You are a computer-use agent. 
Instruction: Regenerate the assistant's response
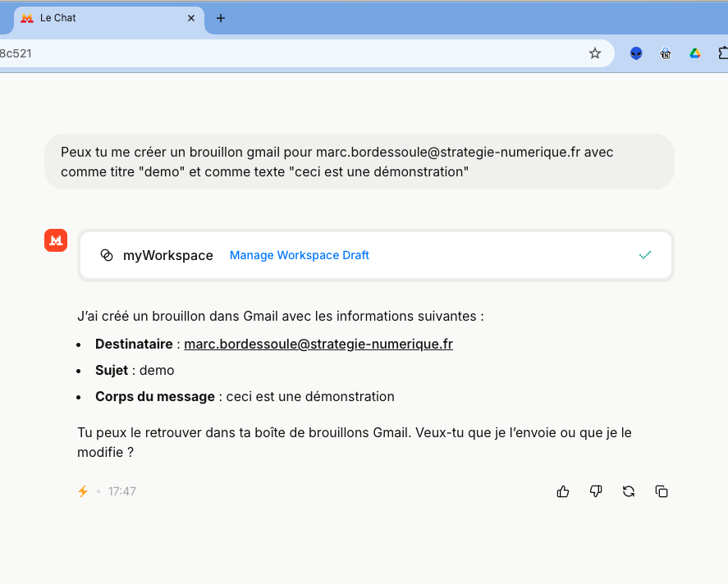[x=629, y=491]
